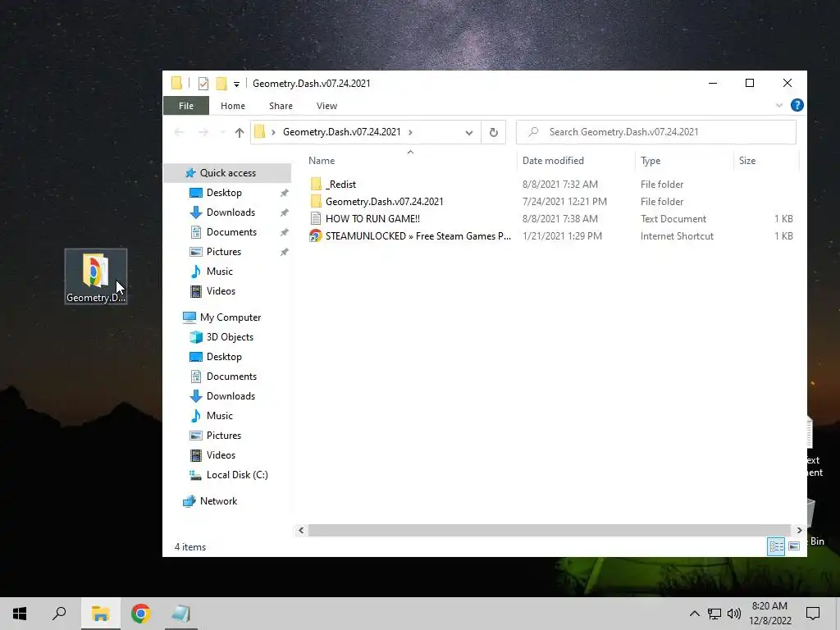Screen dimensions: 840x630
Task: Open Pictures under My Computer
Action: click(224, 436)
